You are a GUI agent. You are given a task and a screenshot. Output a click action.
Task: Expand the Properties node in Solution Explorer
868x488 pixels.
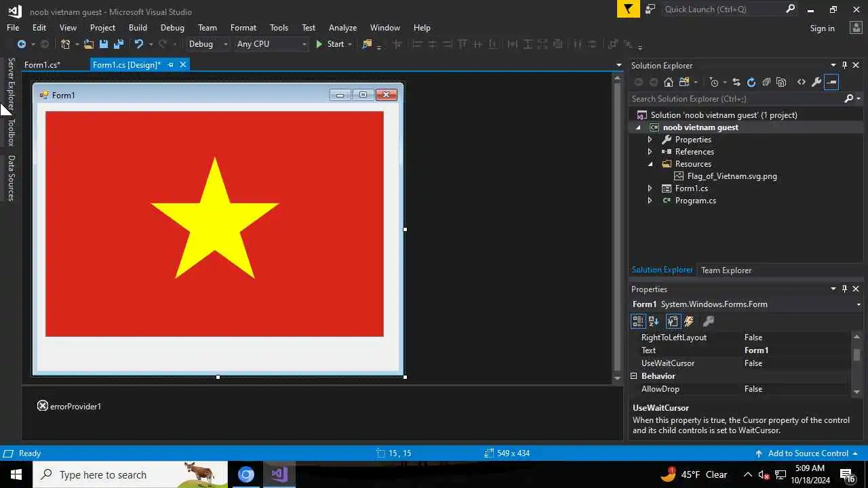coord(650,140)
